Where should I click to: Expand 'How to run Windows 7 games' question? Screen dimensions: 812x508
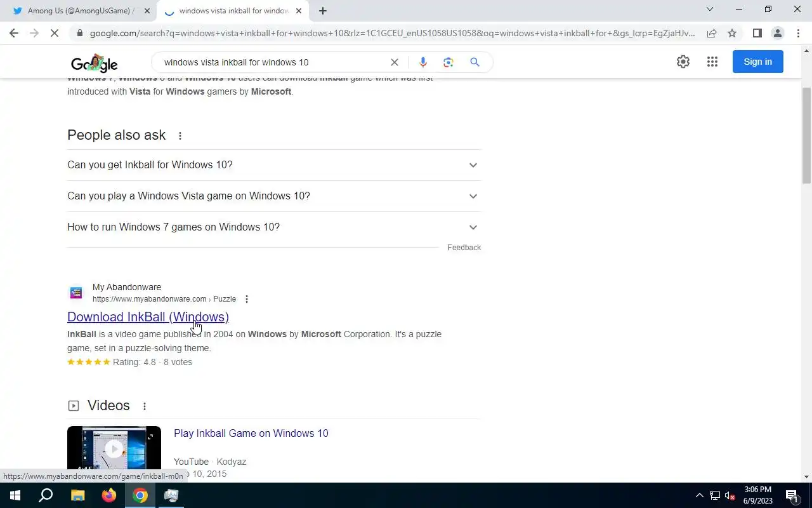pos(274,227)
